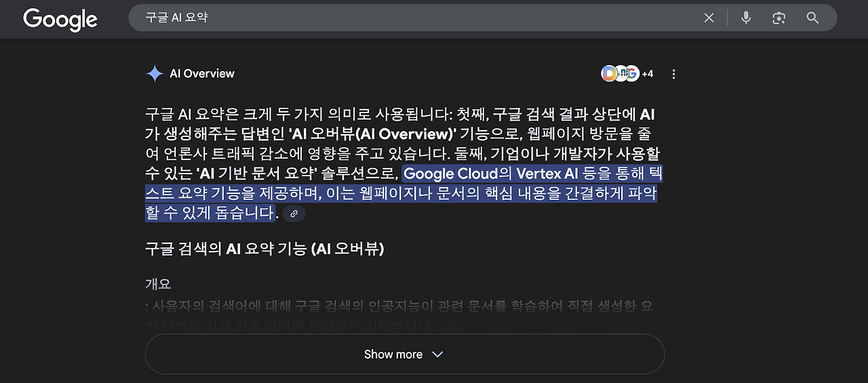The image size is (868, 383).
Task: Open the source favicons +4 group
Action: click(627, 74)
